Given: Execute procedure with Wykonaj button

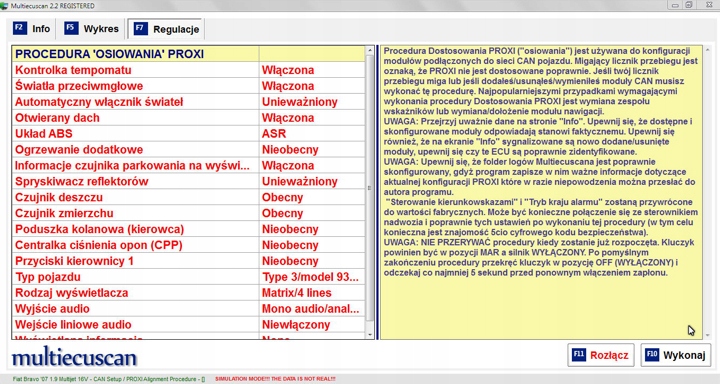Looking at the screenshot, I should click(x=675, y=355).
